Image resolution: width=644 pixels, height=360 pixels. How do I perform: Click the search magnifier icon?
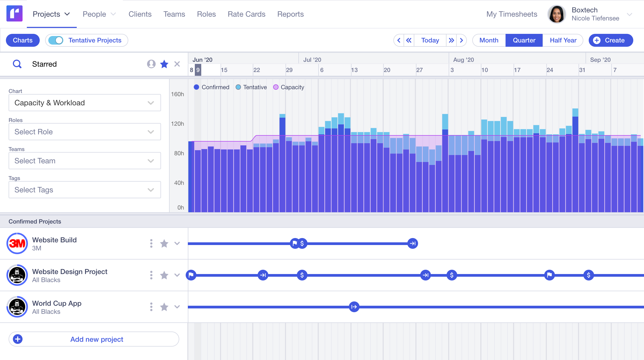pyautogui.click(x=17, y=64)
